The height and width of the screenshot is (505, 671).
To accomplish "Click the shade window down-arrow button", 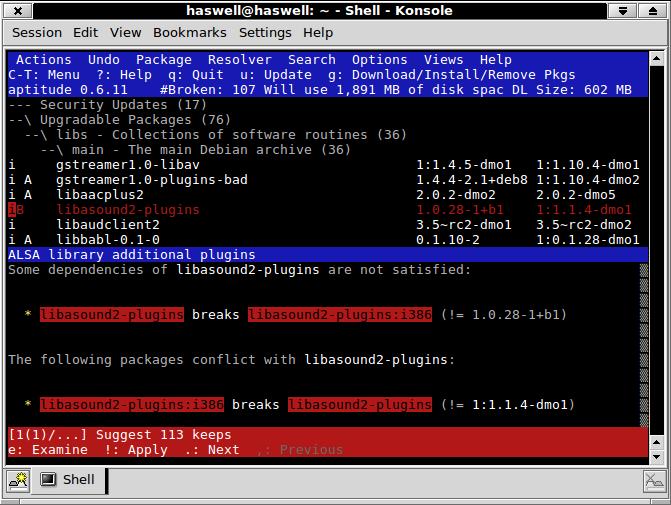I will [x=623, y=11].
